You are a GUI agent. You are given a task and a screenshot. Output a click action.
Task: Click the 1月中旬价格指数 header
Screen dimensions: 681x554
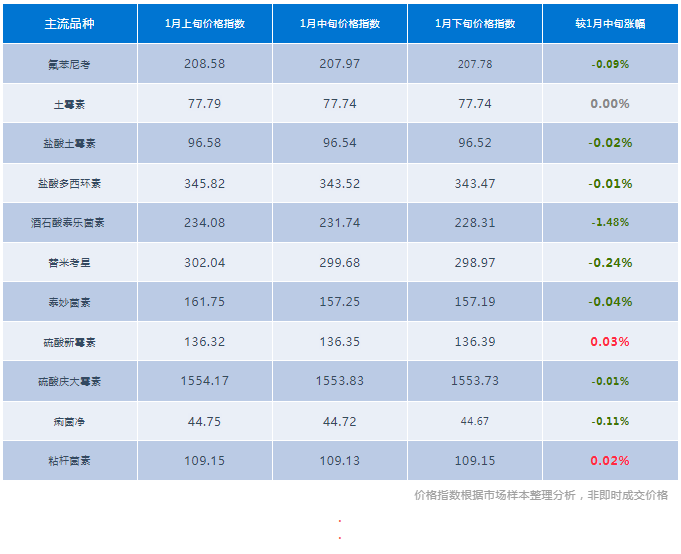(x=340, y=24)
